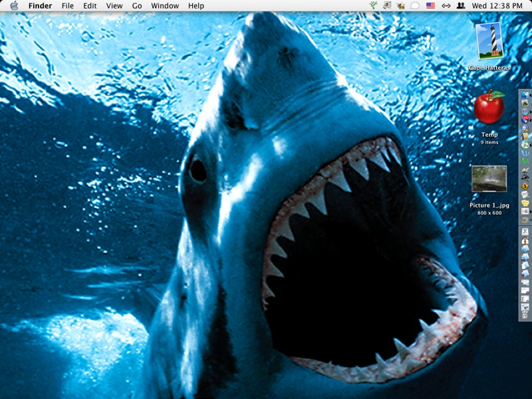Launch Safari from the Dock

(x=525, y=112)
